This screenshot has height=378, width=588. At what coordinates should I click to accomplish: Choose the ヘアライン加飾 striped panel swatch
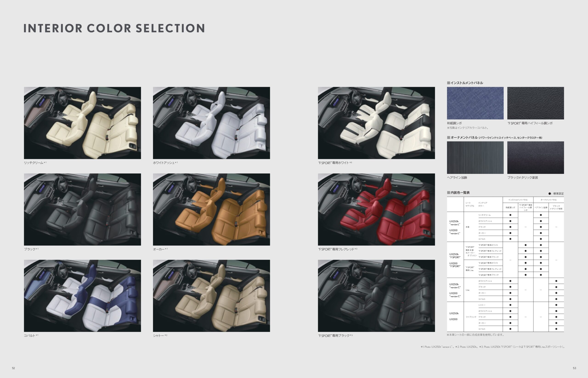[x=475, y=158]
